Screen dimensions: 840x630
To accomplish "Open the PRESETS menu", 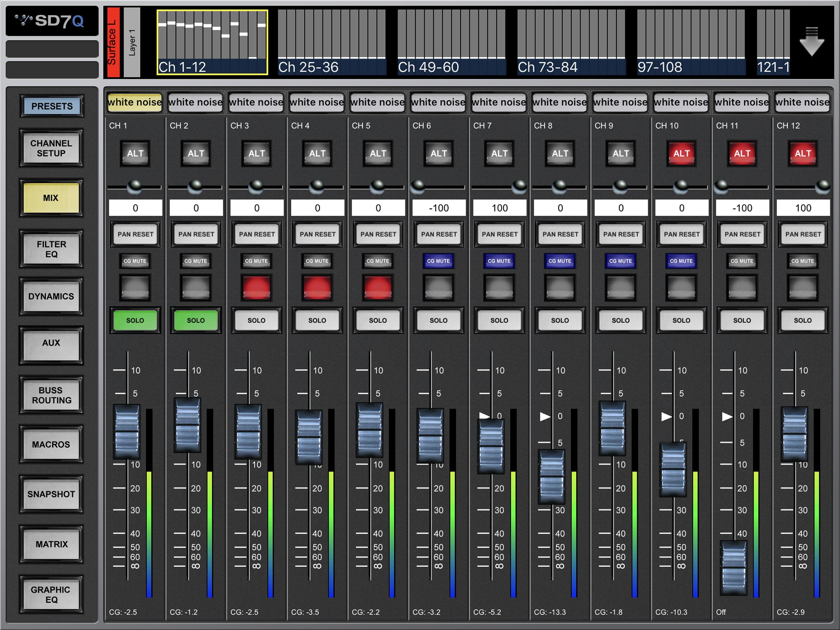I will 52,106.
